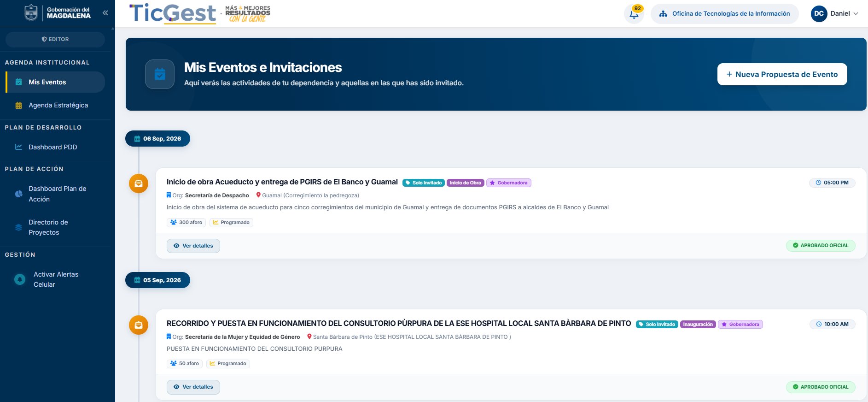Click the Activar Alertas Celular bell icon
The height and width of the screenshot is (402, 868).
20,279
